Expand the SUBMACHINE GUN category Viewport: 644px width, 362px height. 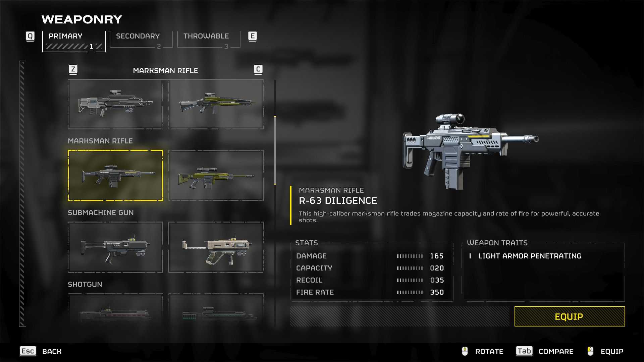tap(100, 213)
